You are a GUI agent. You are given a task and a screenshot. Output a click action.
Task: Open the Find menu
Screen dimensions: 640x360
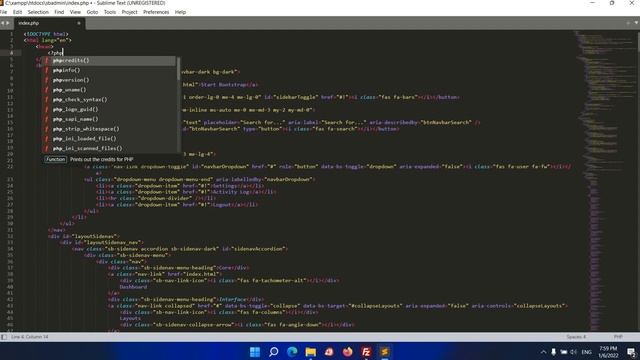click(59, 12)
